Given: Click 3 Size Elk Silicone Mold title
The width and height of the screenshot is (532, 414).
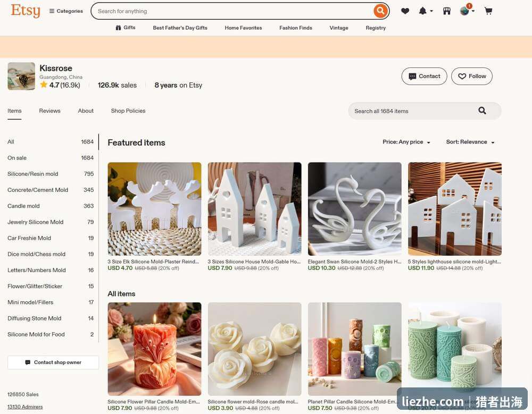Looking at the screenshot, I should (x=153, y=262).
